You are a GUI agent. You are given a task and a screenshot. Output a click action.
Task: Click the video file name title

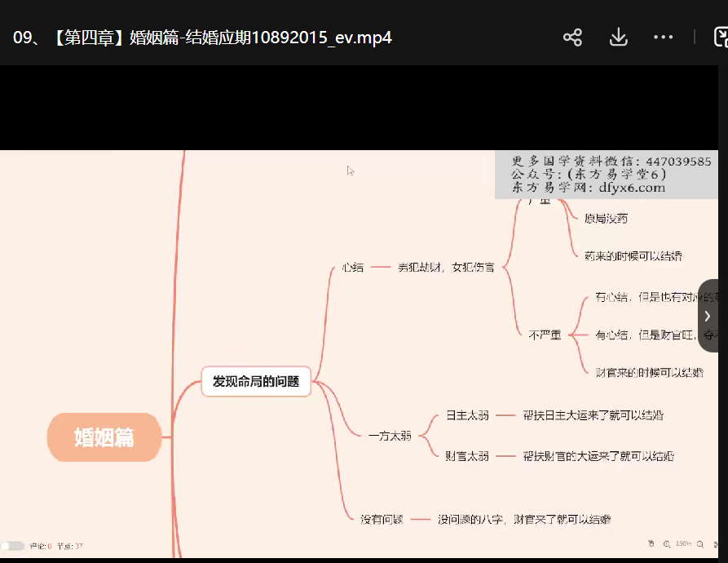pyautogui.click(x=202, y=38)
